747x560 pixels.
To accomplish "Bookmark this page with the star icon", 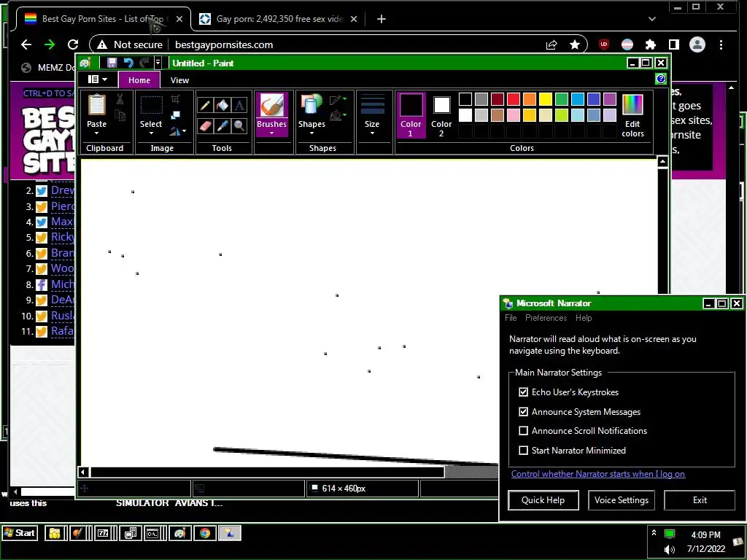I will [575, 44].
